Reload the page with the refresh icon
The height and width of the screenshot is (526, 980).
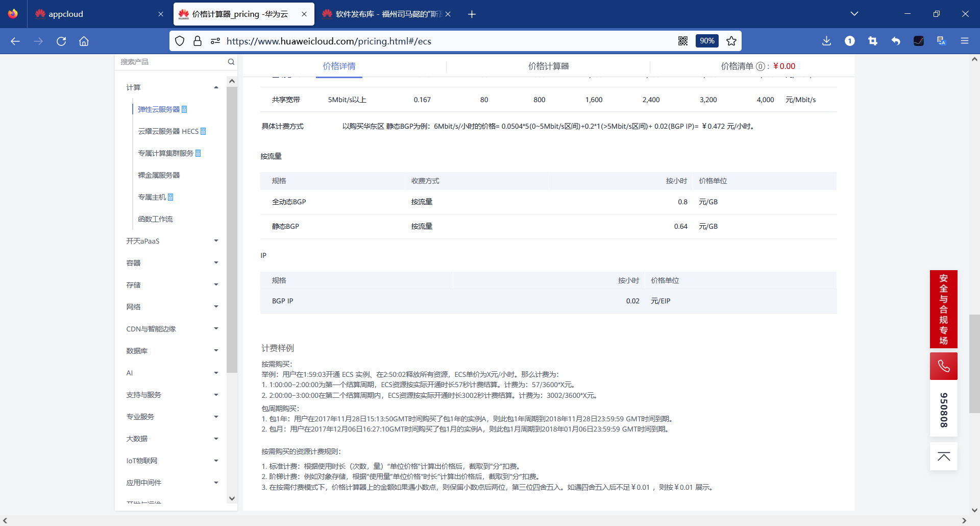61,41
